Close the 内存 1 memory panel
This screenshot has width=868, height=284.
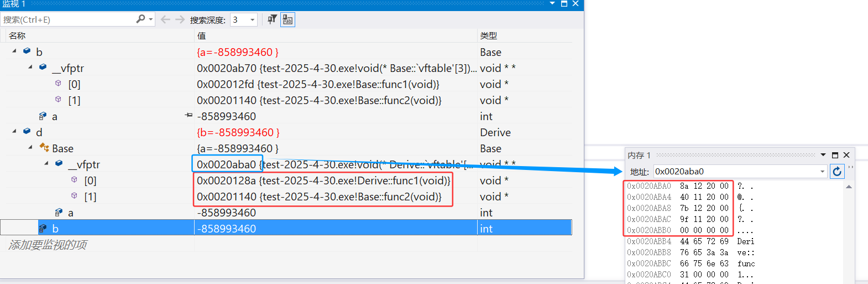tap(846, 155)
